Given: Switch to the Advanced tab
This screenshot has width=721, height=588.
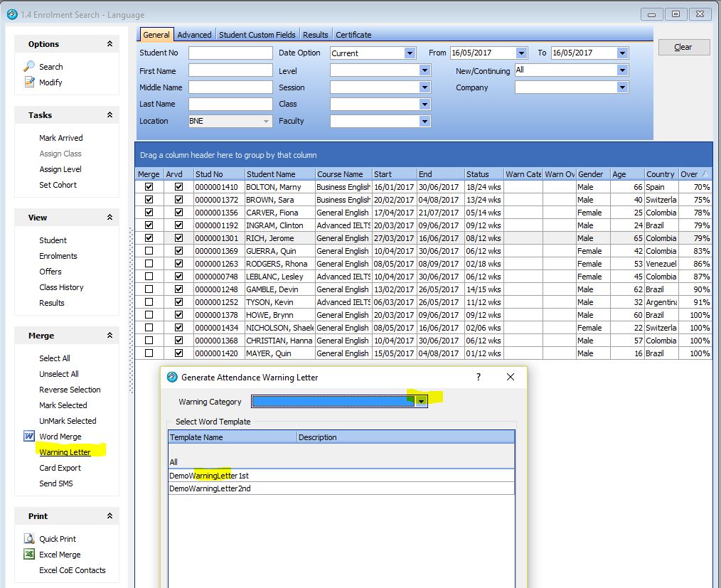Looking at the screenshot, I should coord(194,35).
